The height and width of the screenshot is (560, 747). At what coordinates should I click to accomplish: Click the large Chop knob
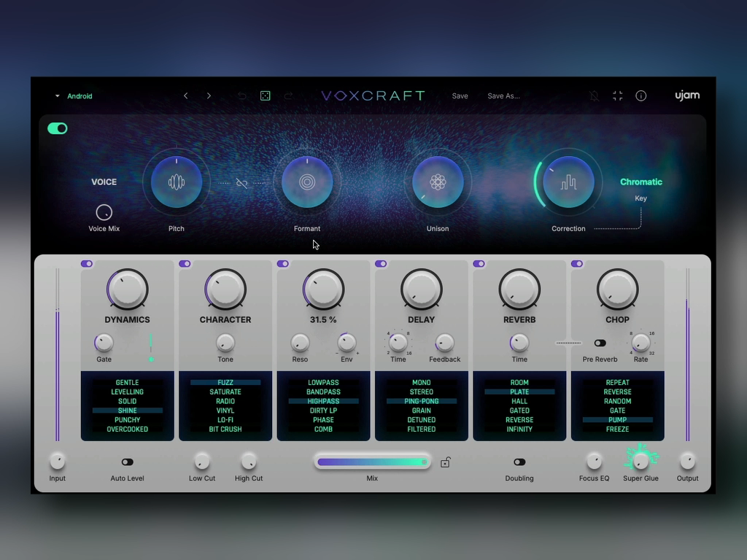point(617,289)
